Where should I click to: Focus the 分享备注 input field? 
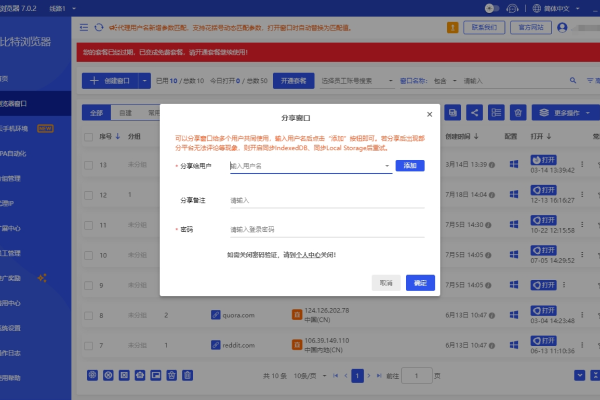pos(327,200)
